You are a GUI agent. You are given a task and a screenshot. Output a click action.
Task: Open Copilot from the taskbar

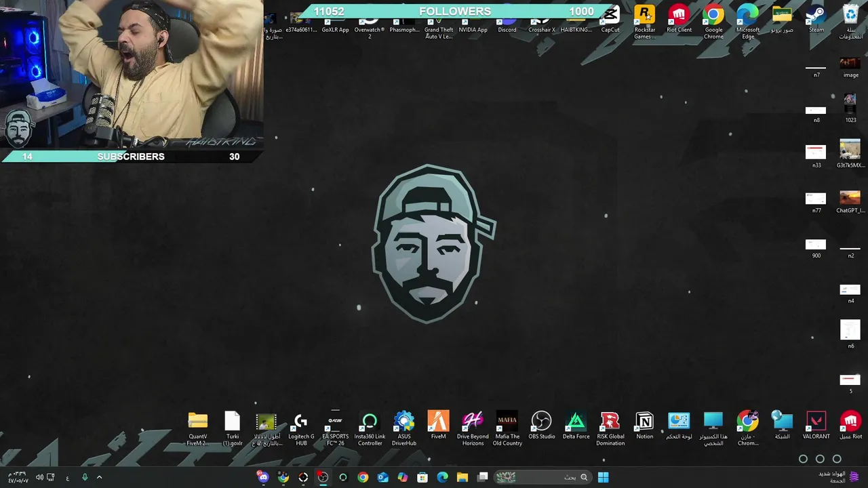point(403,477)
